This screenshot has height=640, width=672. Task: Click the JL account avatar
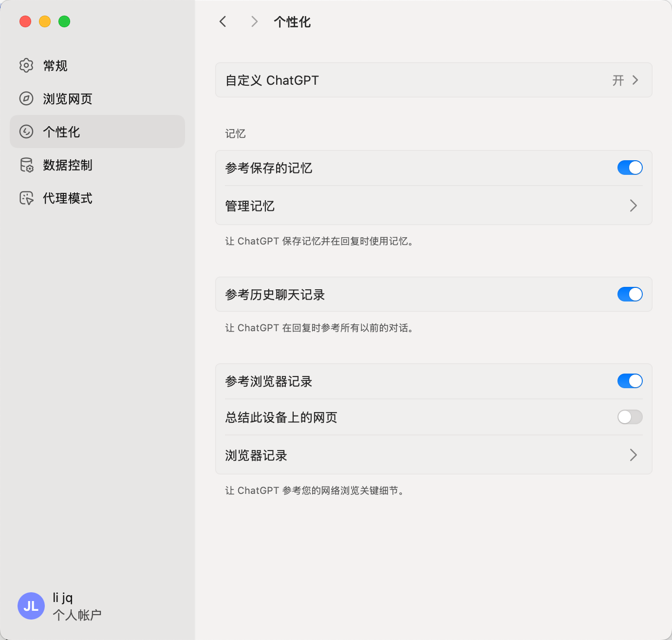tap(31, 606)
